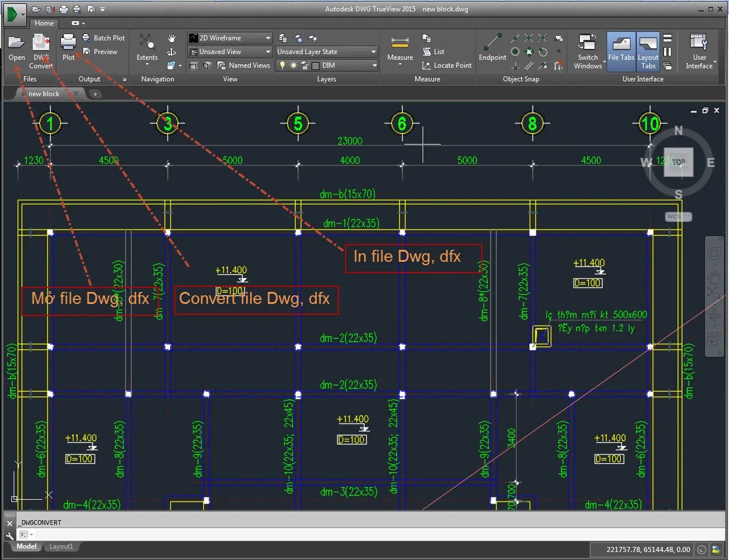Toggle Perpendicular object snap
729x560 pixels.
tap(515, 65)
